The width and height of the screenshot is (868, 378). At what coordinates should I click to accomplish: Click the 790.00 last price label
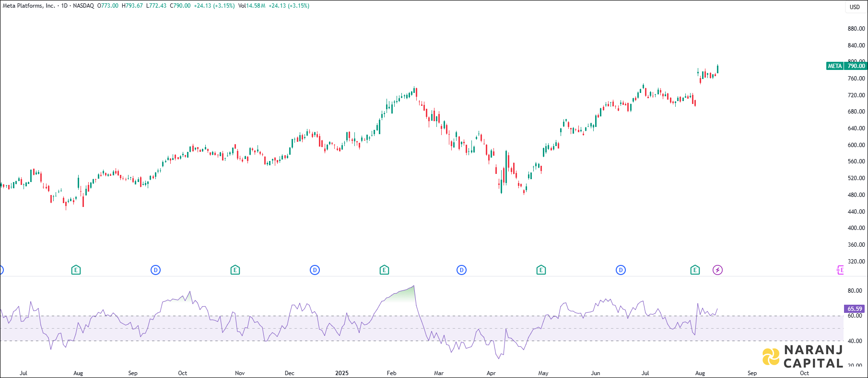pos(856,66)
